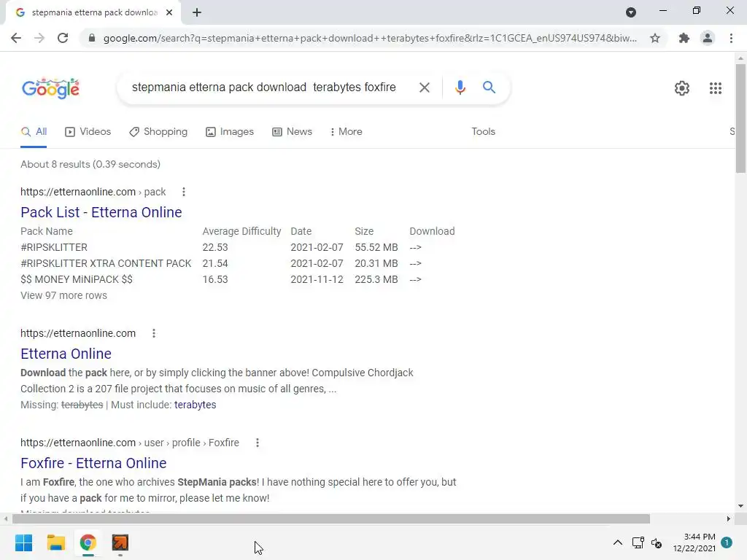Open the notification center badge

pyautogui.click(x=727, y=542)
